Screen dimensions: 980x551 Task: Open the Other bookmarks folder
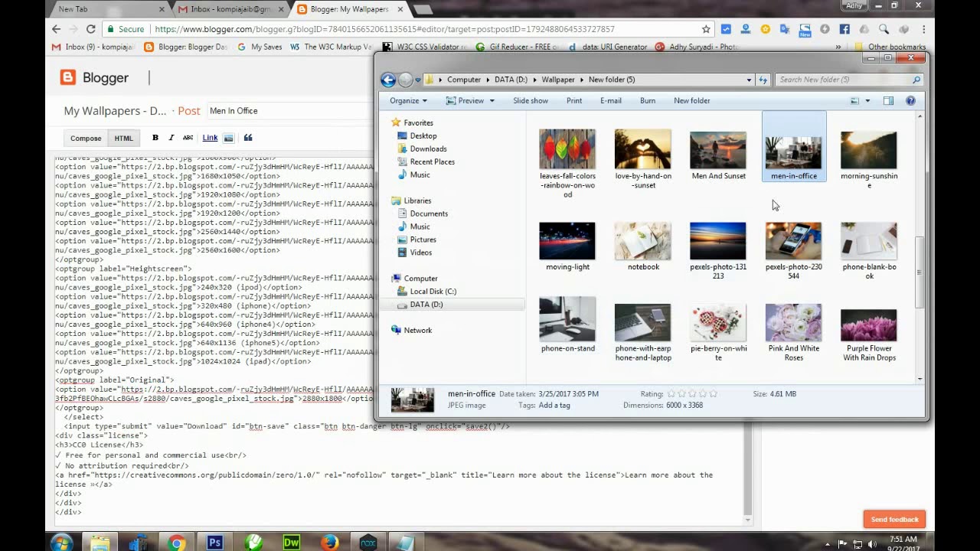click(x=890, y=47)
